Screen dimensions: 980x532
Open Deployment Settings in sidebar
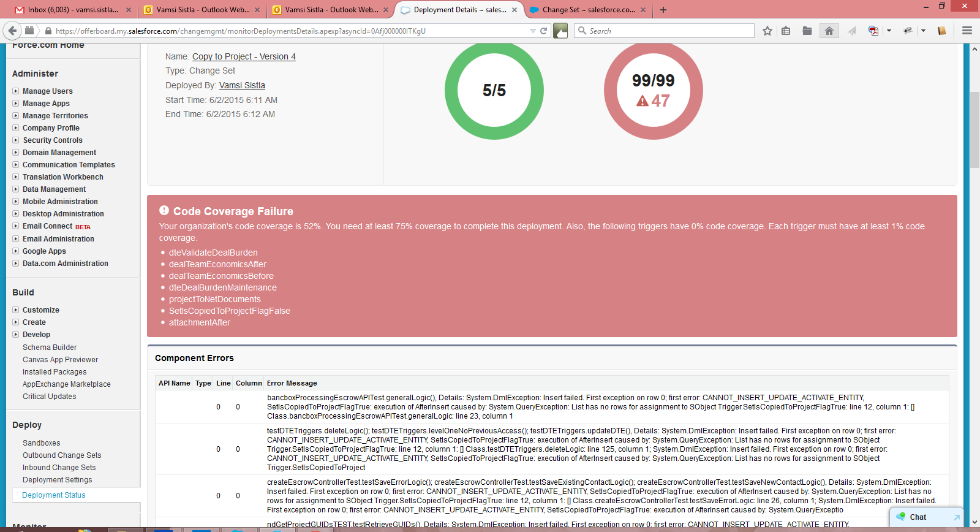click(x=58, y=480)
